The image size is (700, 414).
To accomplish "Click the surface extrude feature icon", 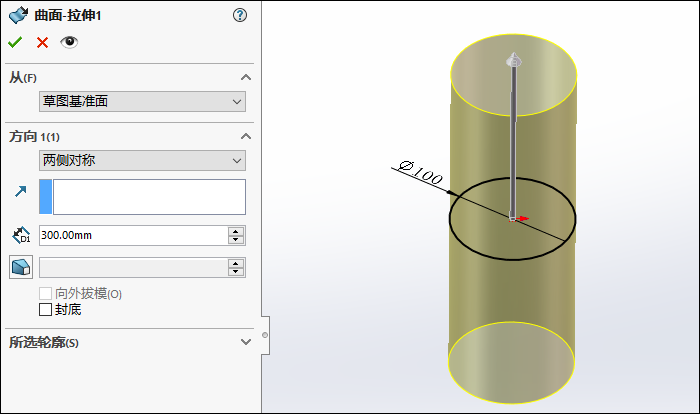I will pyautogui.click(x=18, y=15).
